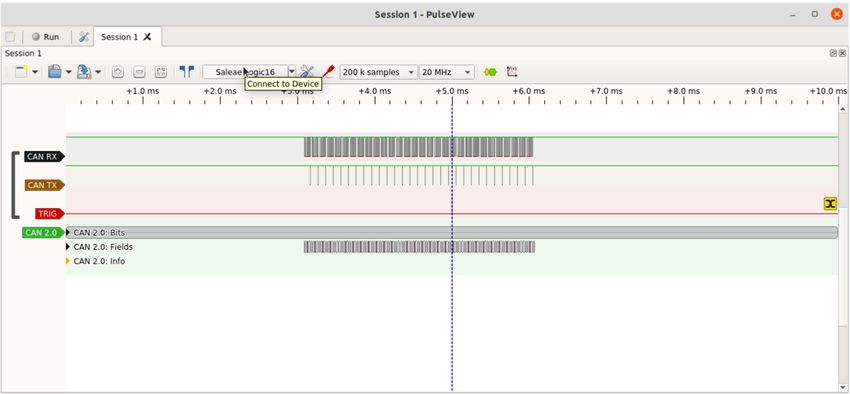850x394 pixels.
Task: Open the 200 k samples dropdown
Action: click(x=379, y=72)
